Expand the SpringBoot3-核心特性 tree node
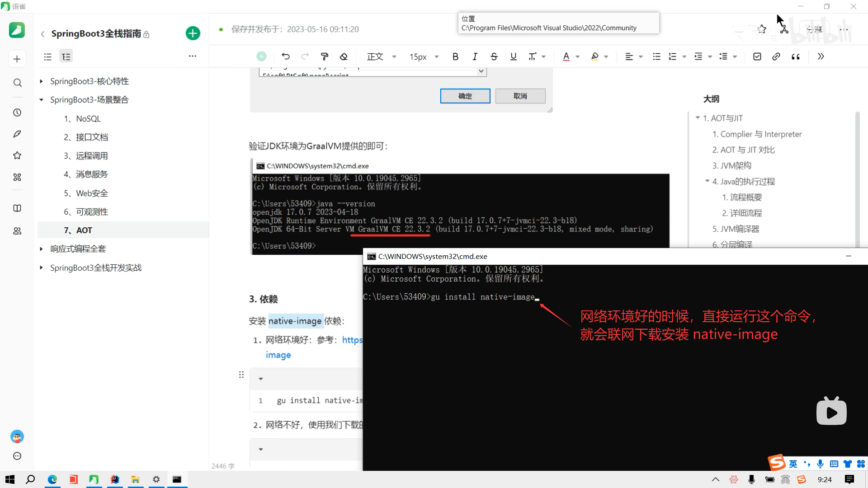This screenshot has height=488, width=868. click(x=41, y=81)
